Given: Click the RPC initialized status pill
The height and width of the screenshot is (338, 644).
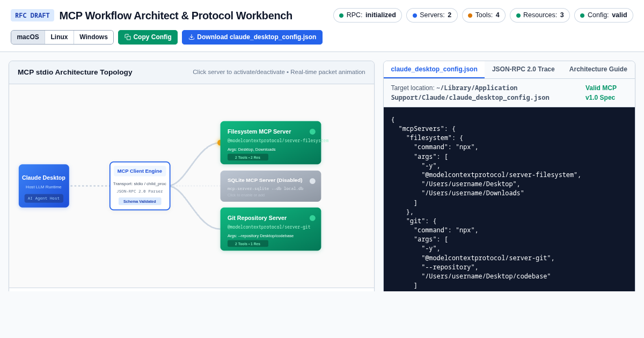Looking at the screenshot, I should pos(368,15).
